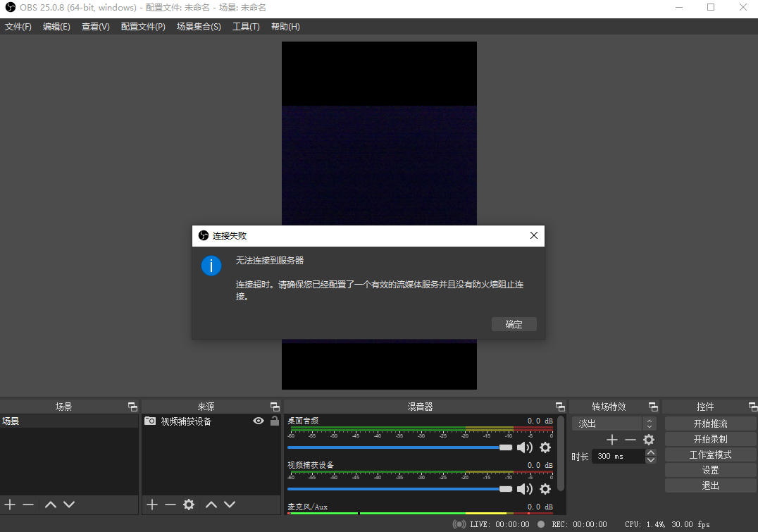
Task: Mute the 桌面音频 speaker icon
Action: point(525,447)
